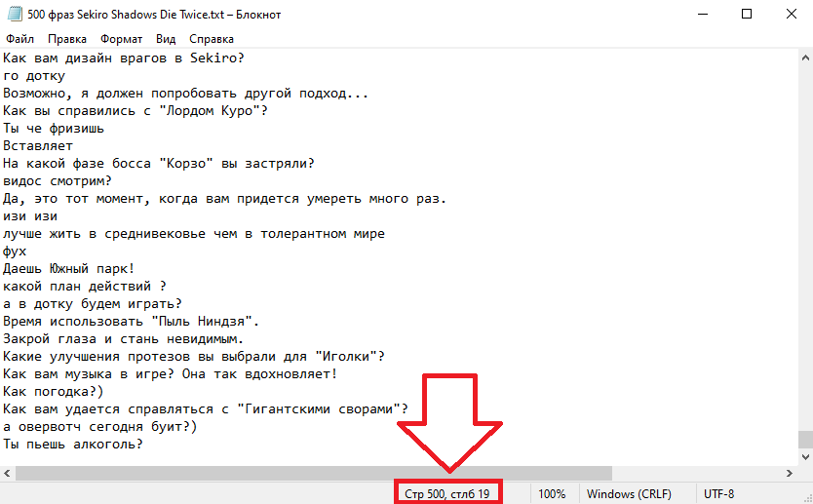Open the Файл menu
813x504 pixels.
tap(20, 39)
